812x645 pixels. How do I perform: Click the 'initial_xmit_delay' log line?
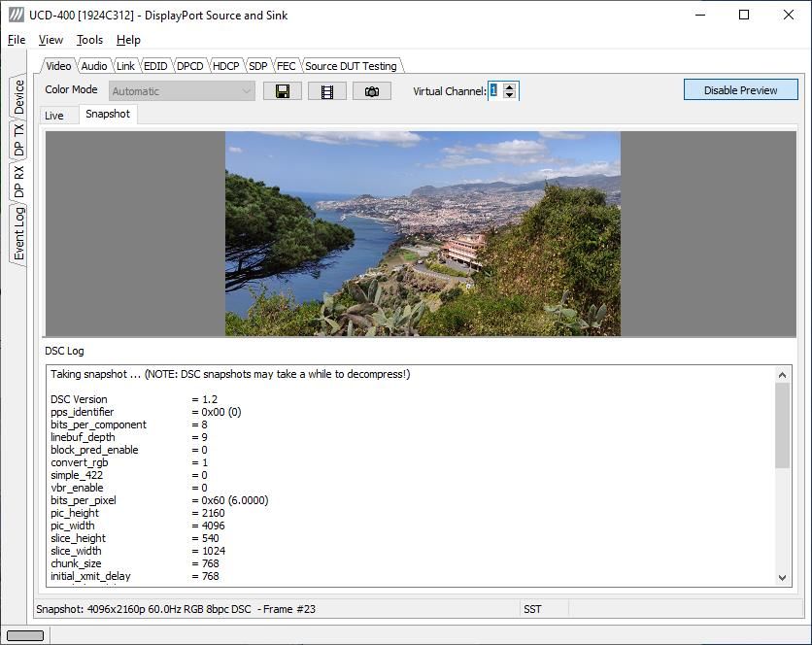pos(135,576)
